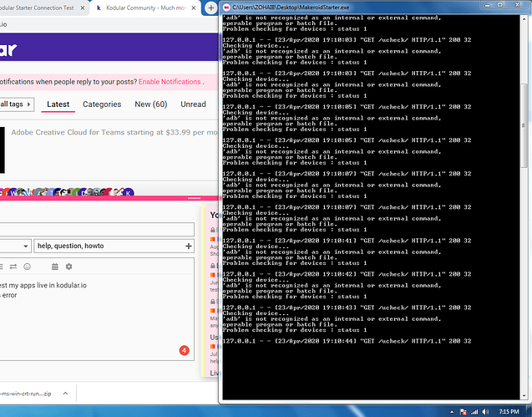Click the console scrollbar down arrow
This screenshot has height=417, width=532.
(524, 396)
